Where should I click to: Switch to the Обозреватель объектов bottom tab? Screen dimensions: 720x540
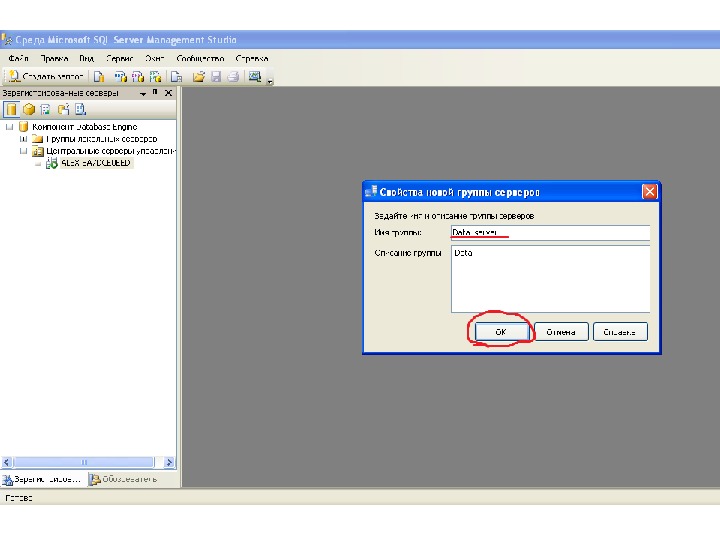(123, 479)
